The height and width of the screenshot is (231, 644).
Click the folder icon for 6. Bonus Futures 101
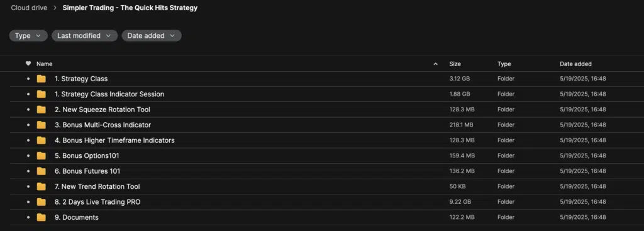[x=41, y=171]
